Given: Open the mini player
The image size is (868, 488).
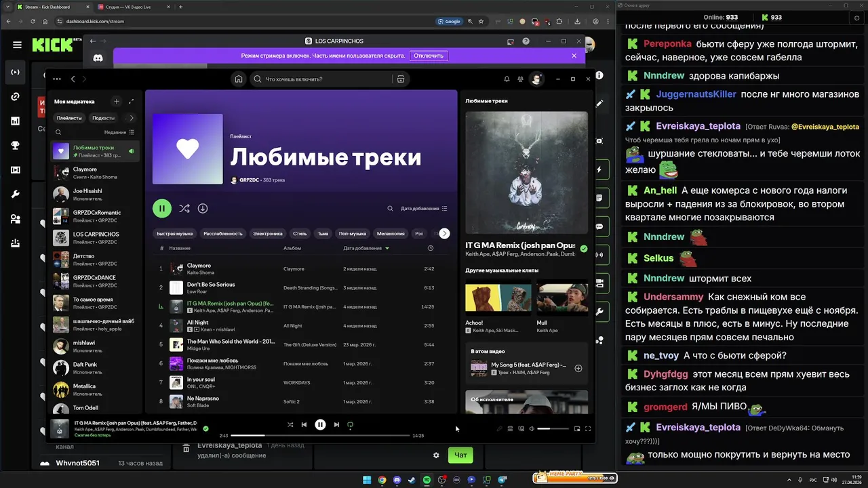Looking at the screenshot, I should click(x=577, y=428).
